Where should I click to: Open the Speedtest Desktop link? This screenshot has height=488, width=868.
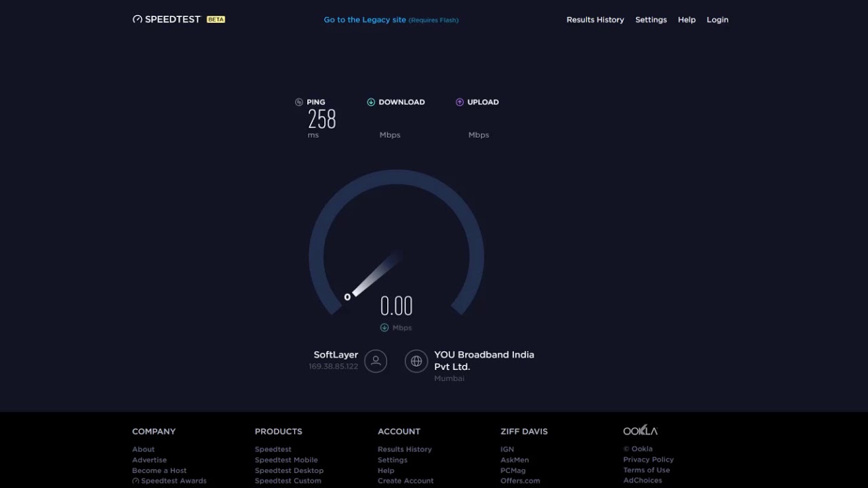click(x=290, y=470)
